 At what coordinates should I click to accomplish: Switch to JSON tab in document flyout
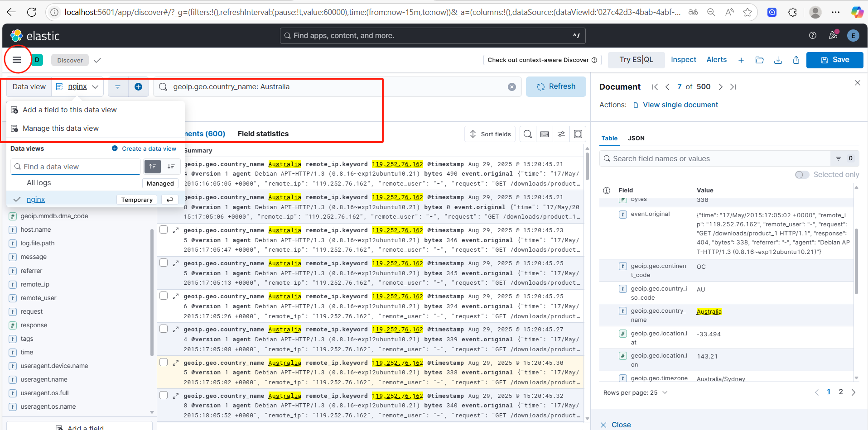pos(636,138)
